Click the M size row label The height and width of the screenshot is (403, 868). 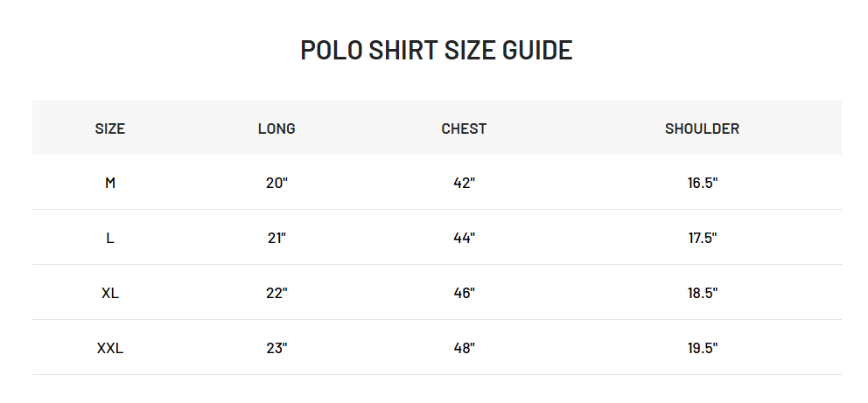click(x=110, y=183)
